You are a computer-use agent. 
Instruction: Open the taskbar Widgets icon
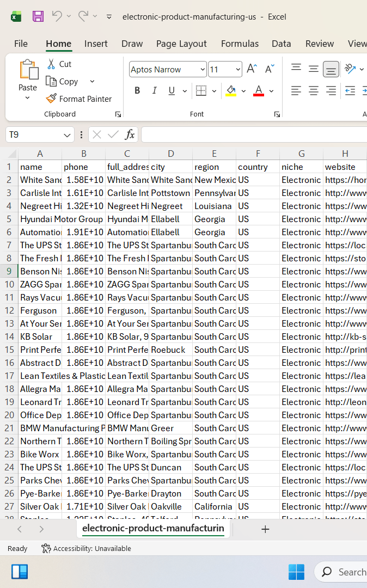click(20, 572)
